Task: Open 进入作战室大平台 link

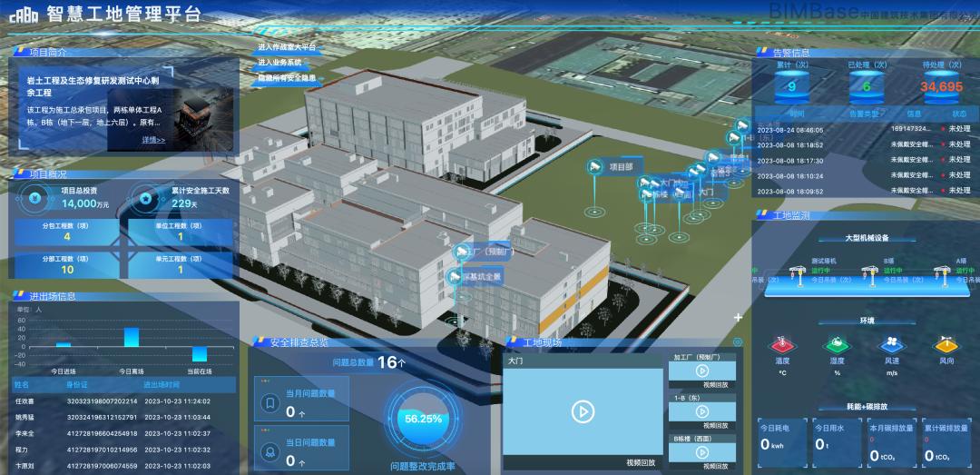Action: click(287, 47)
